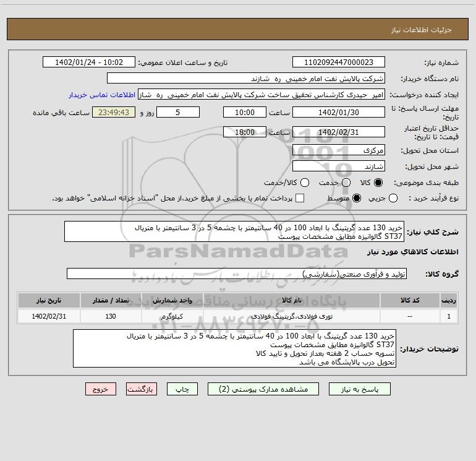Click the response deadline time 10:00
Viewport: 476px width, 461px height.
(x=245, y=112)
